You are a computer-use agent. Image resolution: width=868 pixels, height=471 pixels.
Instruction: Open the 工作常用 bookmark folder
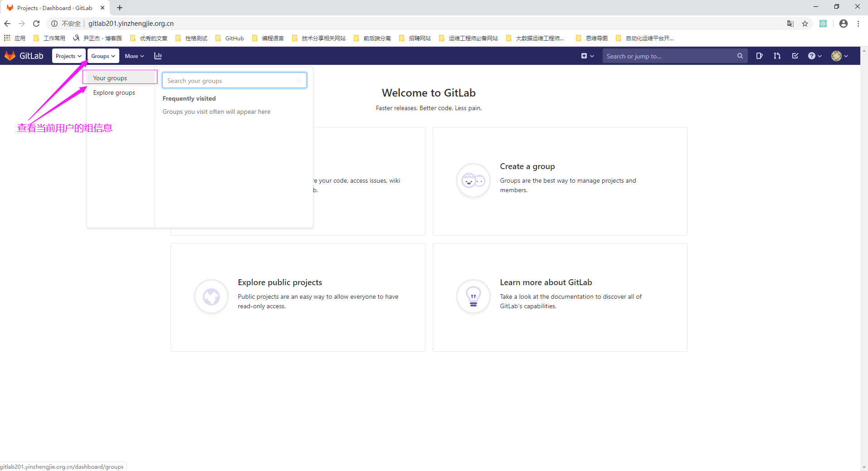pos(49,38)
